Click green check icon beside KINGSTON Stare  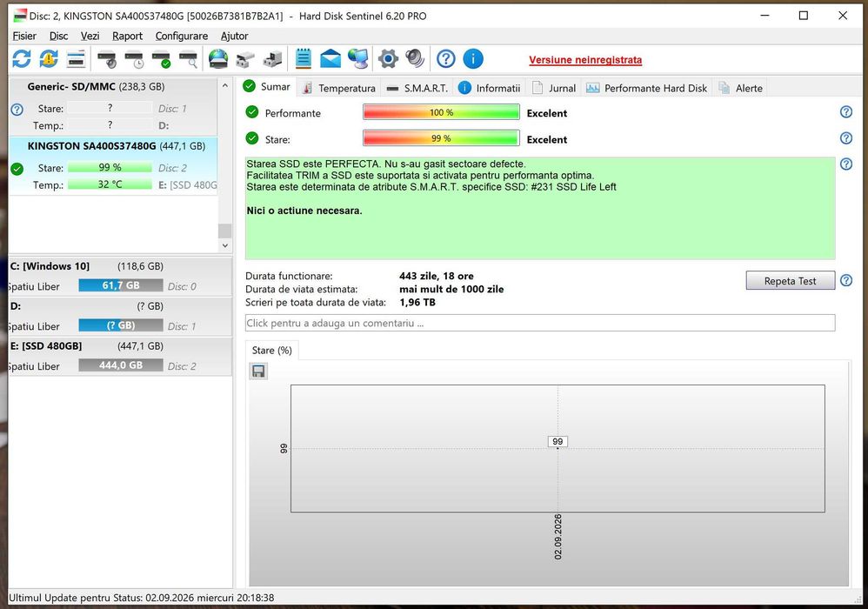tap(17, 169)
